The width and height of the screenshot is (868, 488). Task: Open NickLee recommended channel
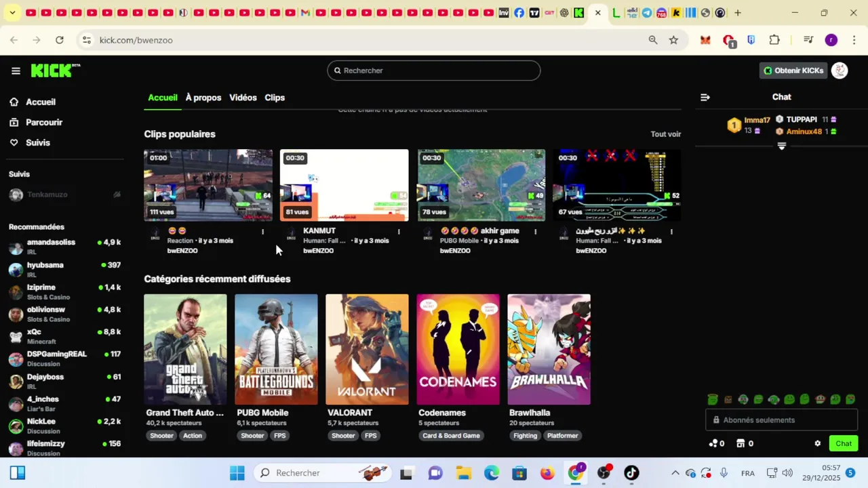(64, 426)
